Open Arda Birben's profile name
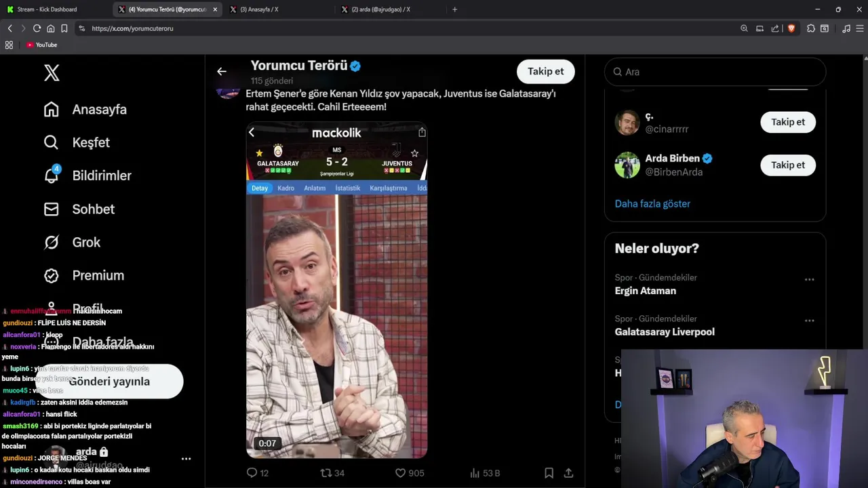 pos(672,159)
